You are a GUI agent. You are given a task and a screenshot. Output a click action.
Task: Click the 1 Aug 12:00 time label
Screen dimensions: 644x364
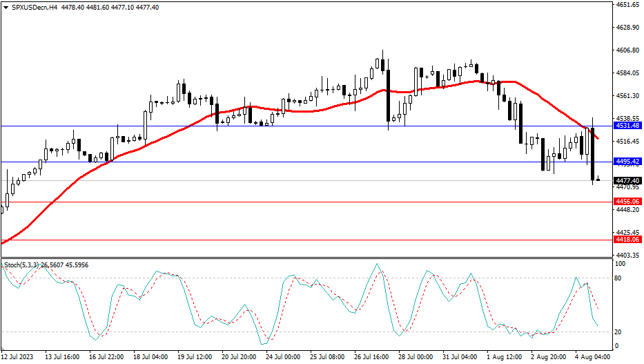(x=505, y=357)
